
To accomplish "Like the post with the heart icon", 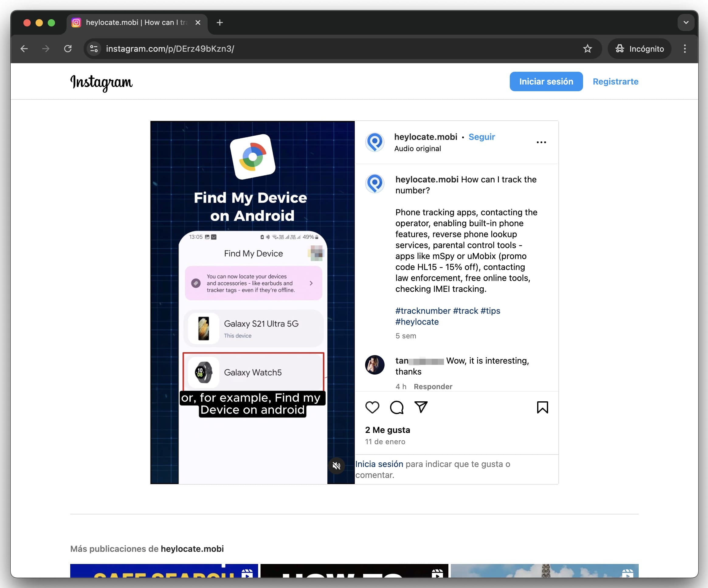I will point(372,407).
